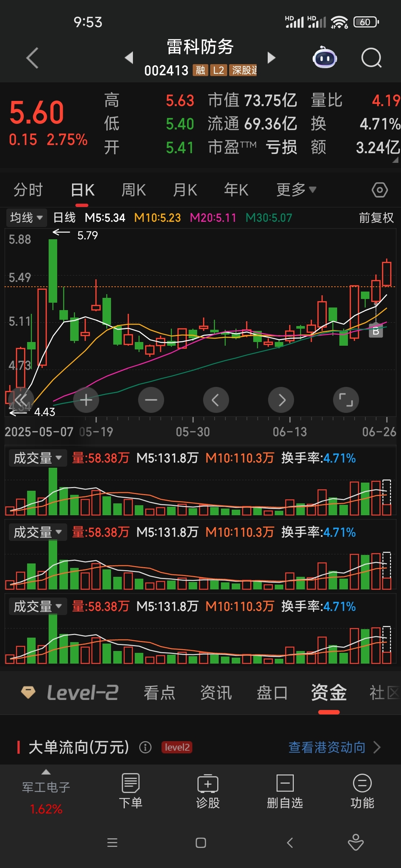Tap the Android back chevron
This screenshot has height=868, width=401.
click(290, 843)
